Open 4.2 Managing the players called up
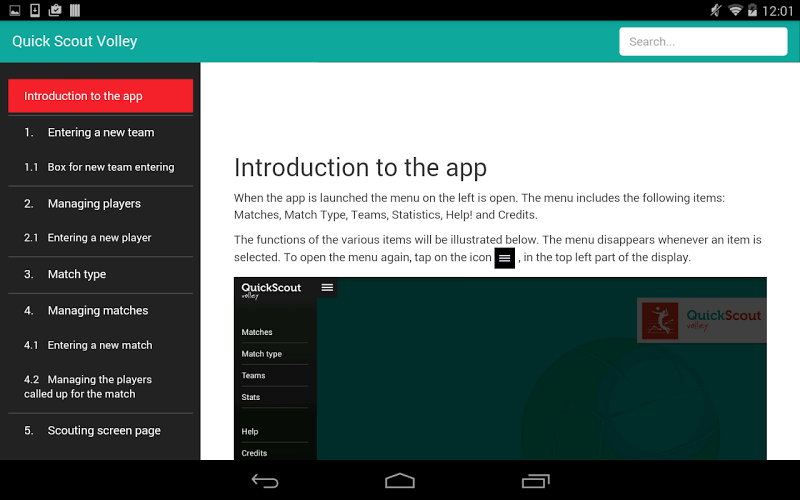800x500 pixels. point(101,387)
